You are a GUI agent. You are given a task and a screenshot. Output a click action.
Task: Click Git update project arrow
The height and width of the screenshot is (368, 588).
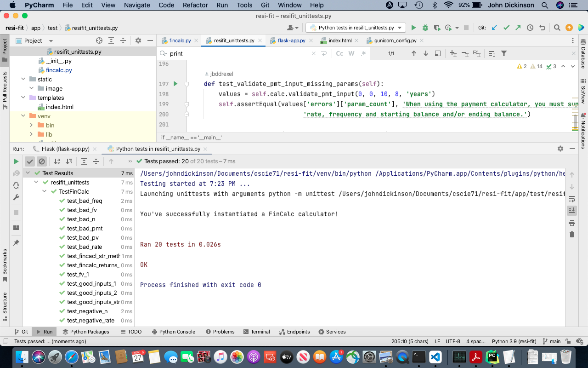click(494, 28)
